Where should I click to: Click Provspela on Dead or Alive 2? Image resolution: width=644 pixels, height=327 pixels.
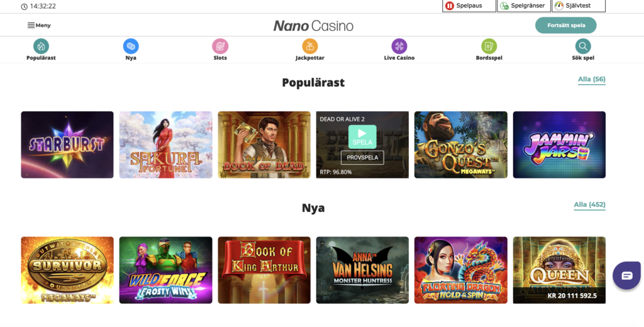point(362,157)
